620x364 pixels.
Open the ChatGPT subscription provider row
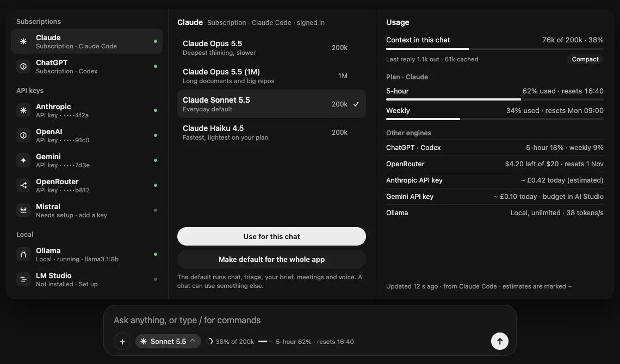86,66
